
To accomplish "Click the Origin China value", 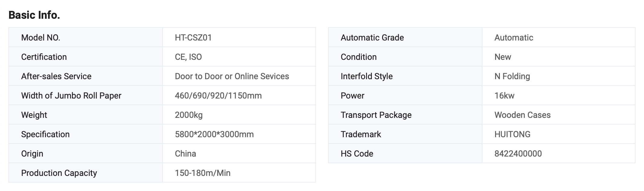I will pos(185,154).
